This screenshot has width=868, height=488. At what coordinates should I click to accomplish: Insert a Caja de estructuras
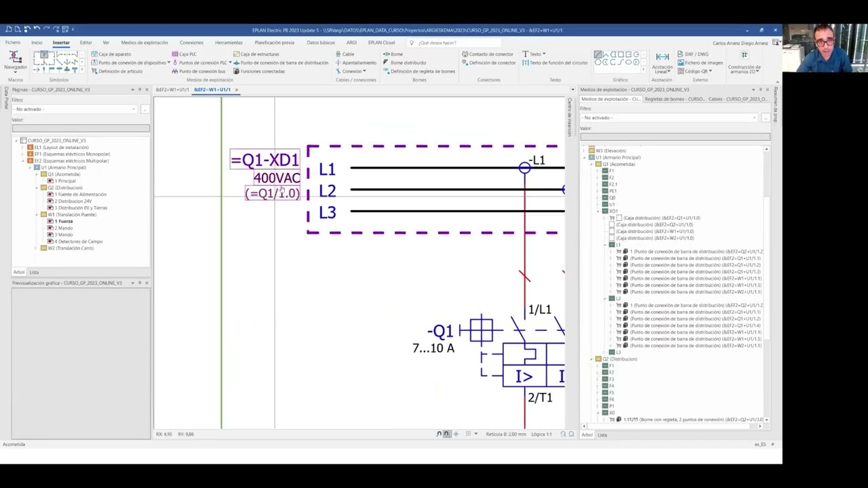(x=255, y=54)
